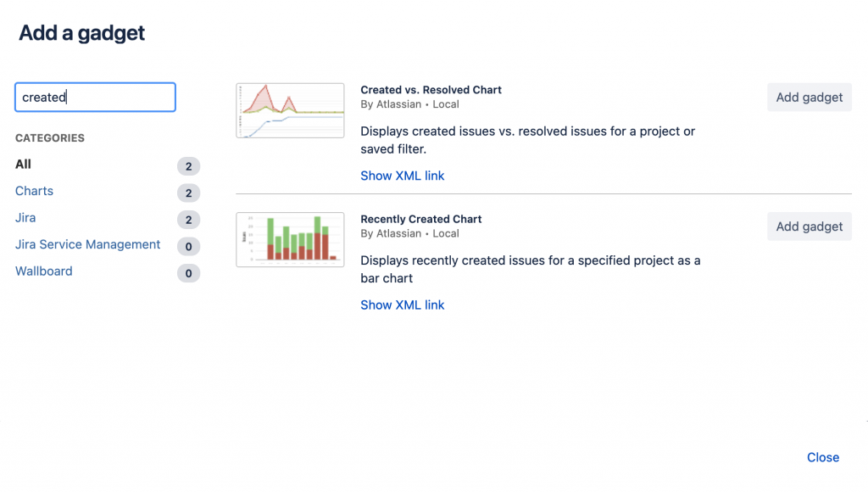Select the All category
868x492 pixels.
click(x=23, y=165)
